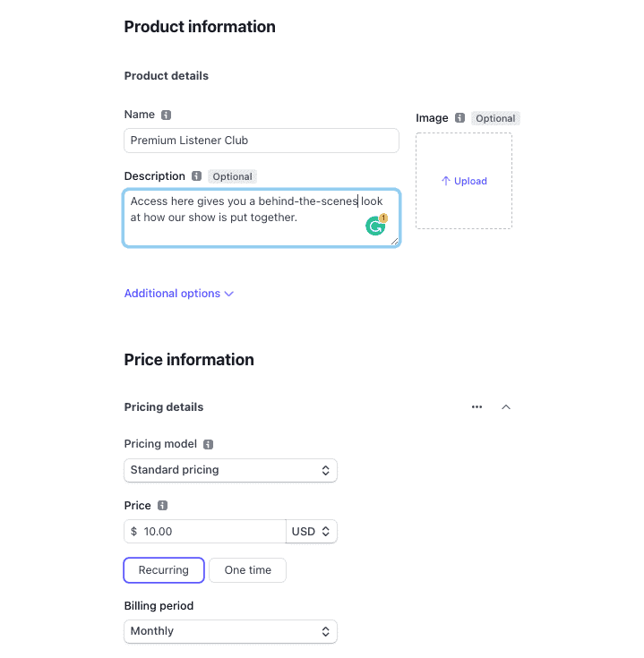
Task: Click the Upload link for product image
Action: (x=464, y=181)
